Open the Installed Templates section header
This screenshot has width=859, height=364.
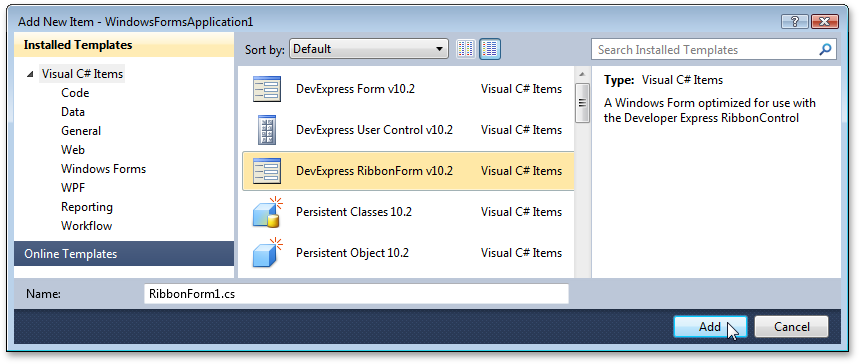124,45
